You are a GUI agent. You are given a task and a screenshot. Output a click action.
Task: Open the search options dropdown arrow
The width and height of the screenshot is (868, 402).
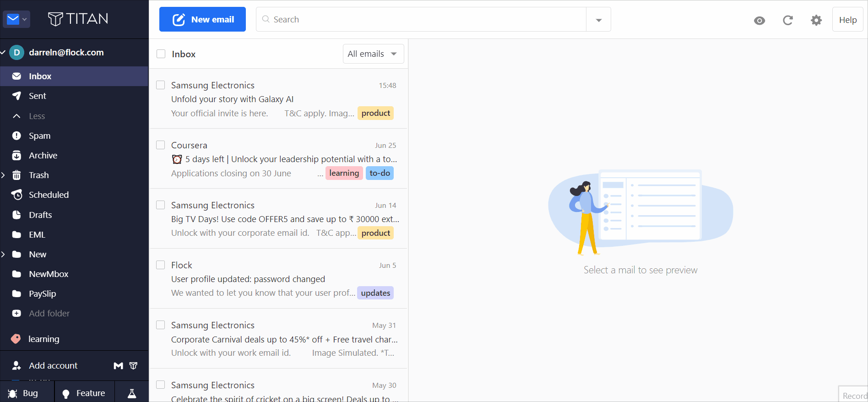pos(599,20)
